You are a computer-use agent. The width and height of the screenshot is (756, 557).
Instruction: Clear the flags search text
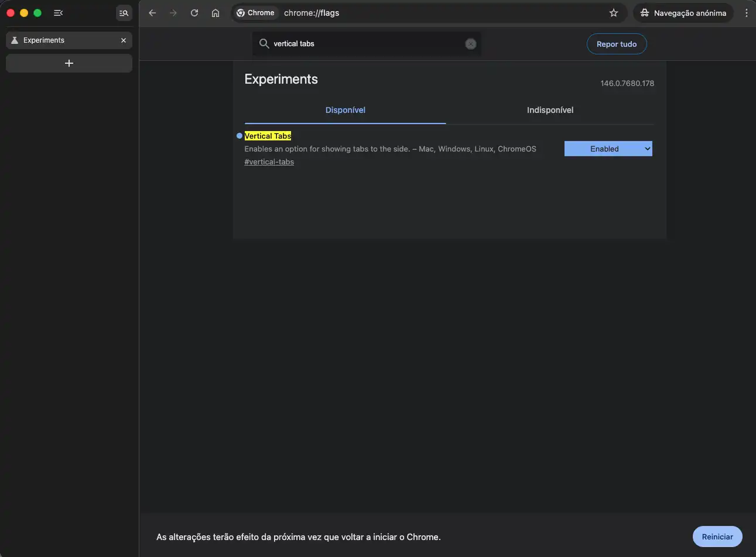[x=470, y=44]
